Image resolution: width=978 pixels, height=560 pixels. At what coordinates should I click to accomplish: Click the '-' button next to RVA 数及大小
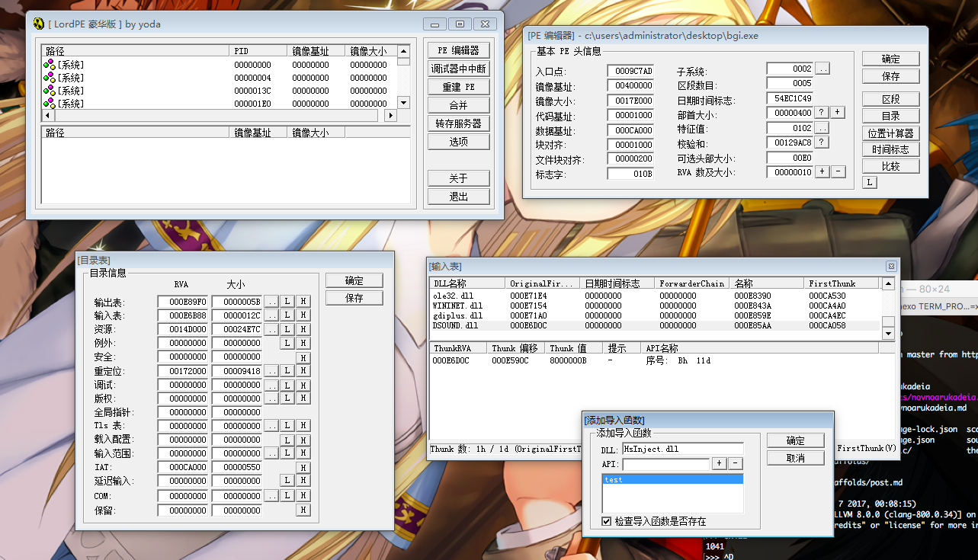point(839,171)
